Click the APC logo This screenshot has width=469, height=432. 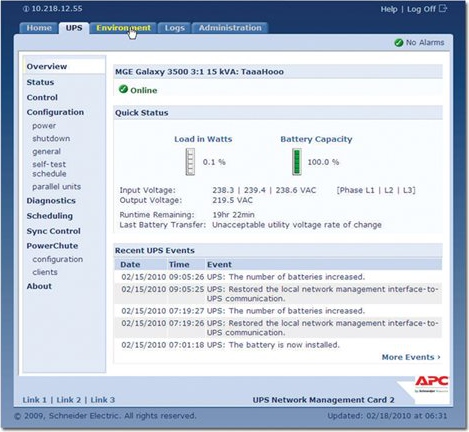coord(432,383)
